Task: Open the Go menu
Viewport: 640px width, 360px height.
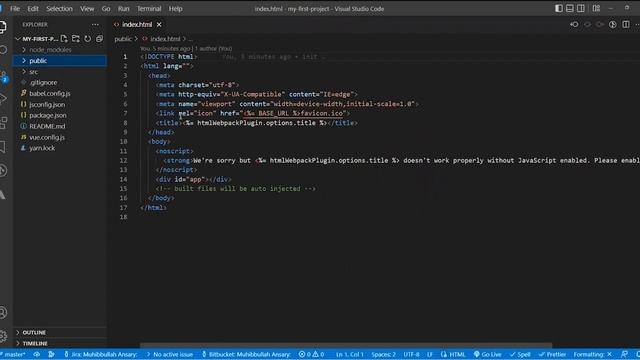Action: 106,9
